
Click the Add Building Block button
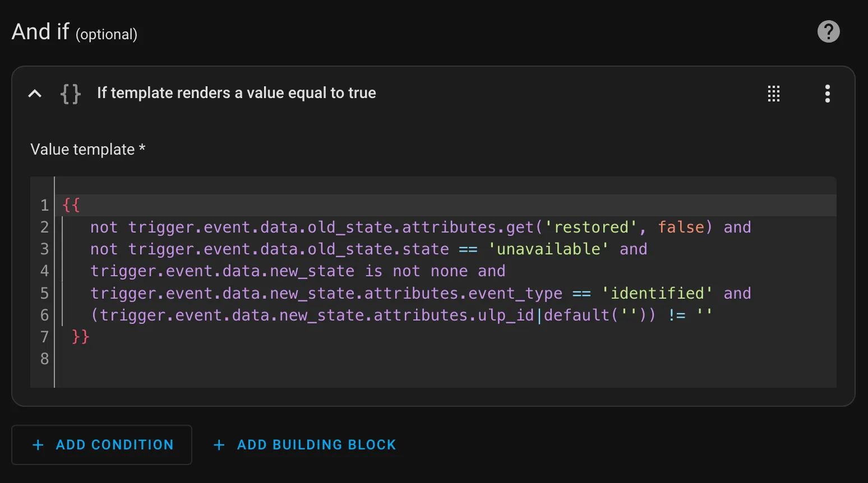305,445
